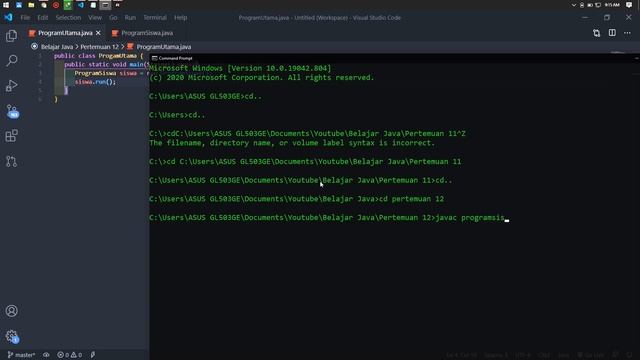Click the 'syntax is incorrect' error line in Command Prompt

(292, 143)
